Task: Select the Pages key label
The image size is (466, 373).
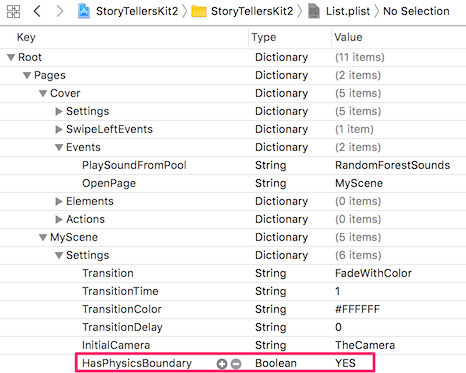Action: click(x=50, y=75)
